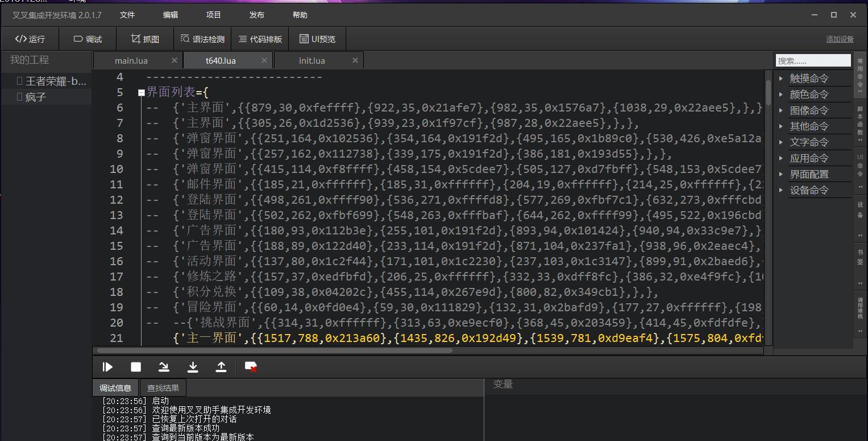
Task: Click the '积分兑换' code line
Action: (402, 292)
